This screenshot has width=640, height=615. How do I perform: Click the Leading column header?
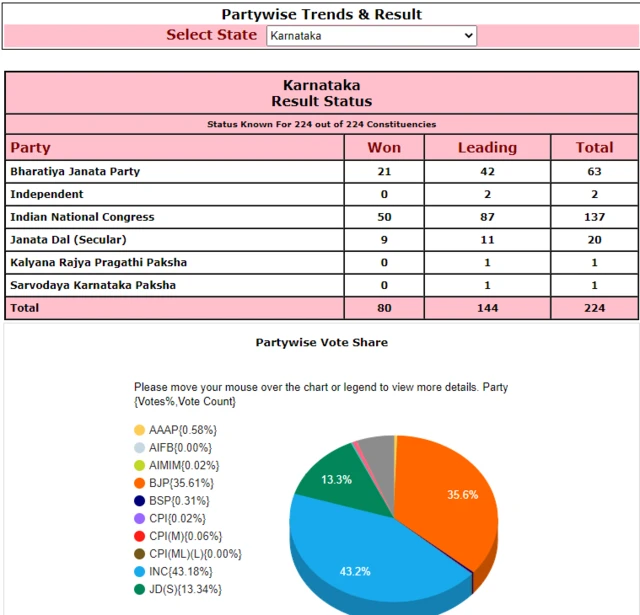coord(487,148)
